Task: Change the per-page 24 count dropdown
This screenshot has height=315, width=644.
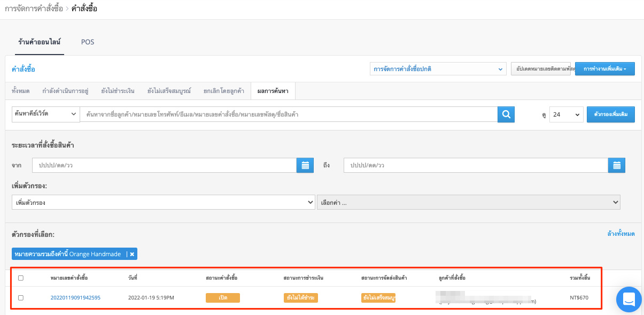Action: click(x=566, y=114)
